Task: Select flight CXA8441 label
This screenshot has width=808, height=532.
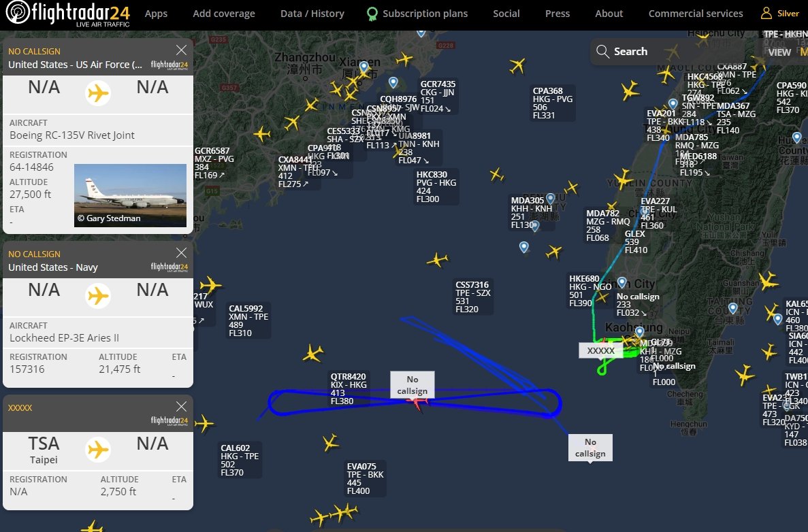Action: point(299,172)
